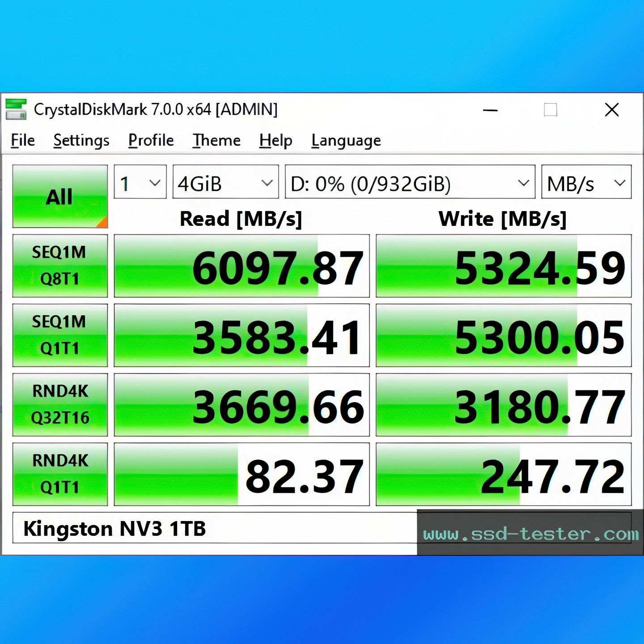Image resolution: width=644 pixels, height=644 pixels.
Task: Open the MB/s unit dropdown
Action: pos(586,182)
